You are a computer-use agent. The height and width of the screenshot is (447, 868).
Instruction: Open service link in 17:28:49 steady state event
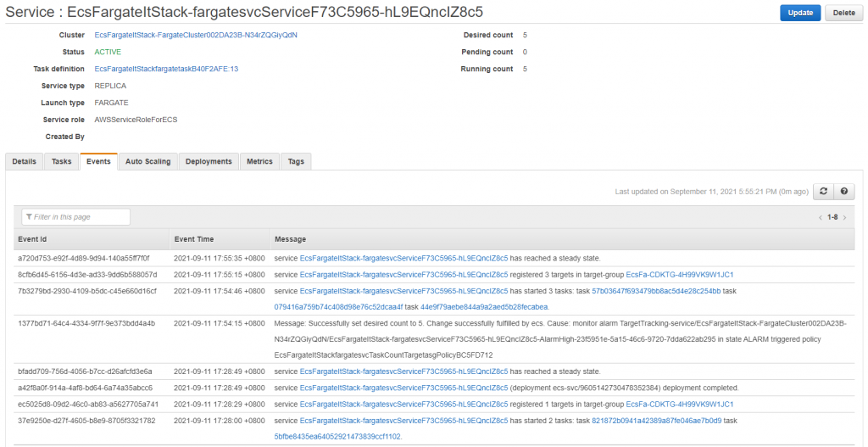tap(403, 372)
